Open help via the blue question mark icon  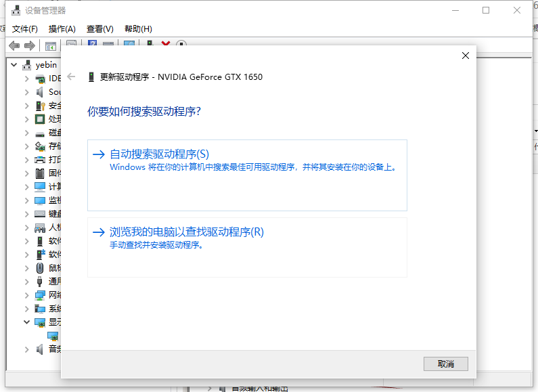92,43
